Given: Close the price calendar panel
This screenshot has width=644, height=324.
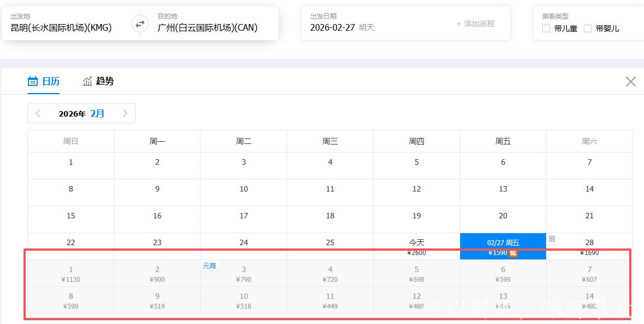Looking at the screenshot, I should (x=630, y=82).
